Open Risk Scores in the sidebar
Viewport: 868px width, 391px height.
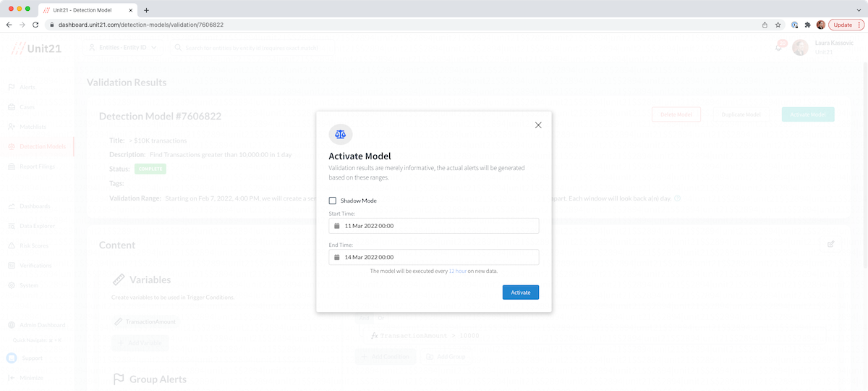[29, 245]
